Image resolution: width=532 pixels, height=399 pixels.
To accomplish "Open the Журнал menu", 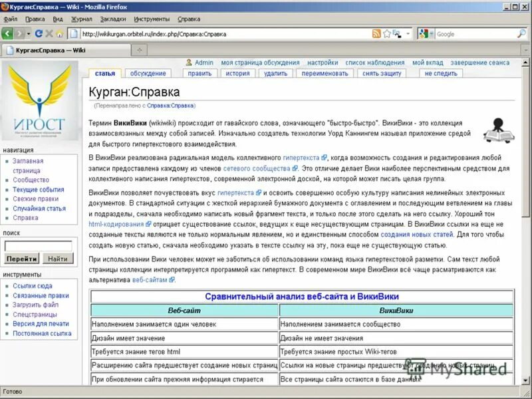I will click(x=81, y=19).
